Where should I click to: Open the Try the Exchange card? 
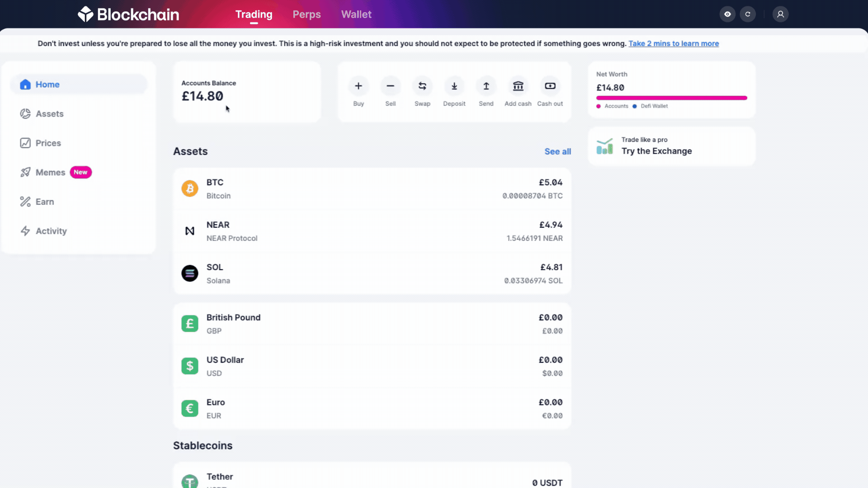coord(672,146)
